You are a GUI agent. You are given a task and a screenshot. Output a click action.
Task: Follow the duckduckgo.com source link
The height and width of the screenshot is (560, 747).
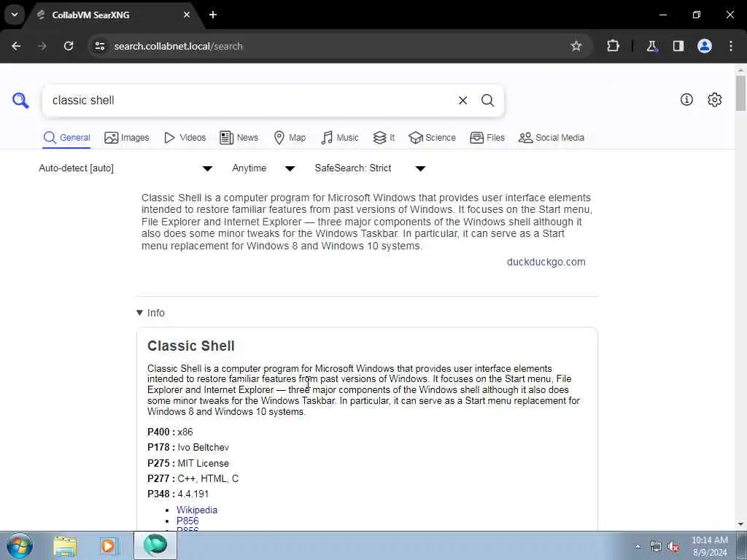[x=546, y=262]
